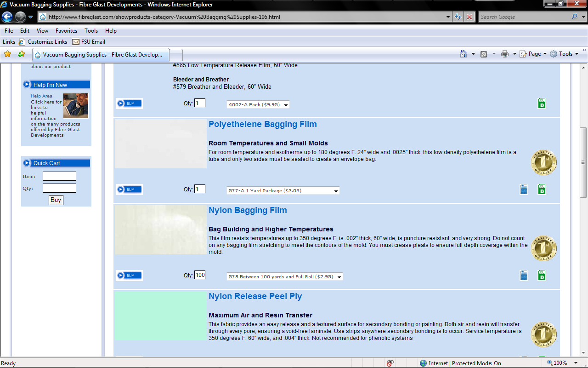
Task: Open the File menu
Action: 9,31
